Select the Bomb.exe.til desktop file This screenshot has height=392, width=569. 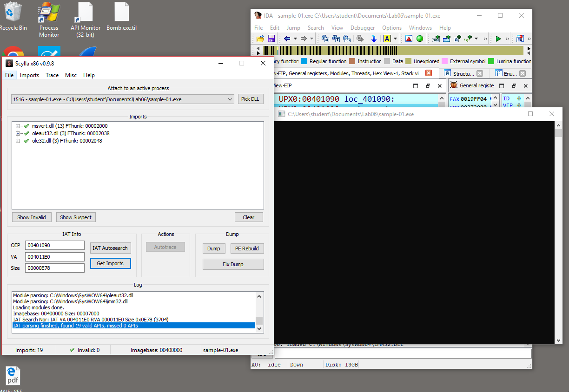click(121, 16)
